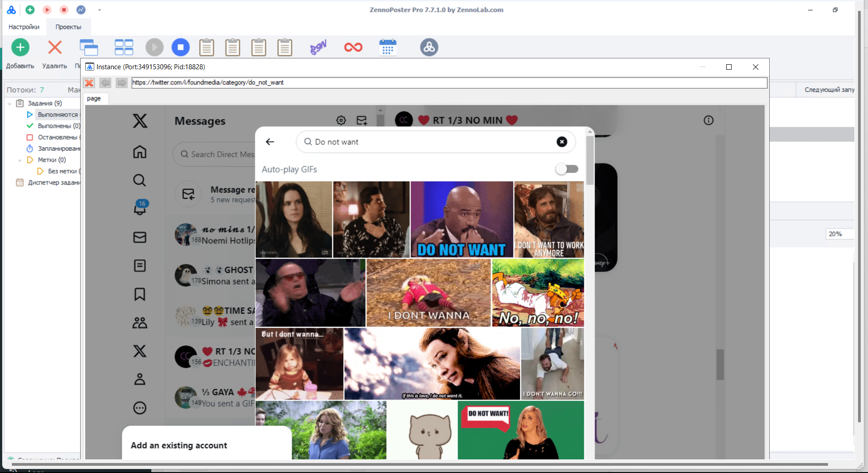Open Bookmarks in the X sidebar
The width and height of the screenshot is (868, 473).
[140, 294]
